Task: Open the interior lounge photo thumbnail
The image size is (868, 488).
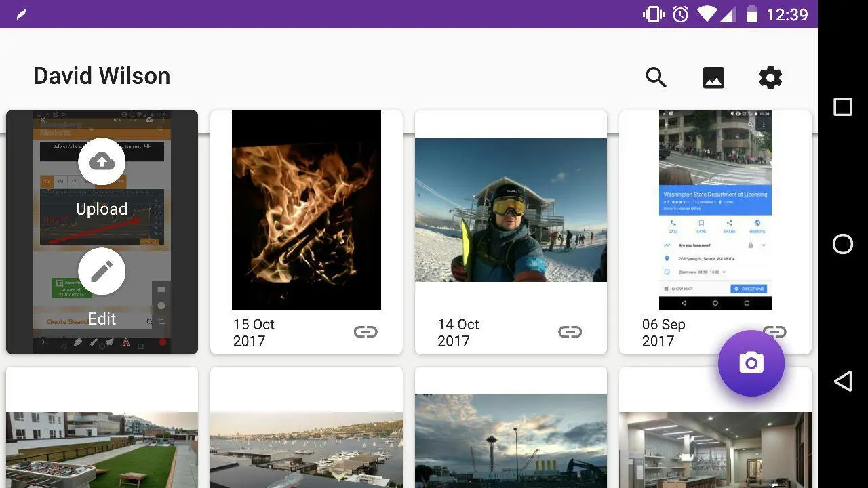Action: tap(715, 450)
